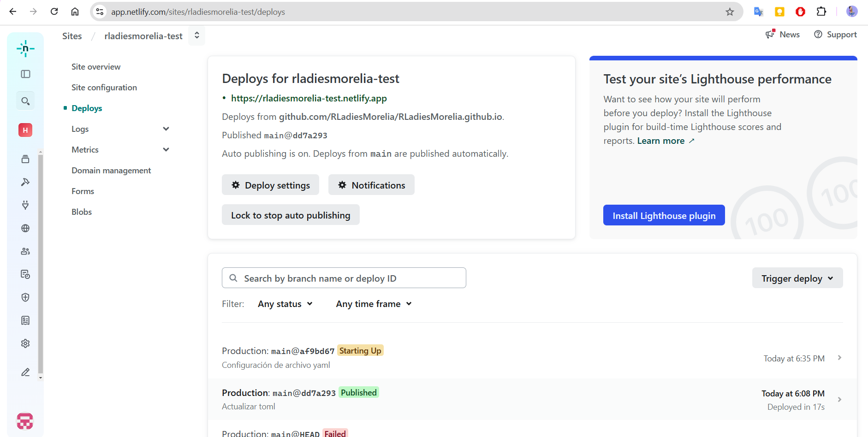Open the user avatar at sidebar bottom
This screenshot has height=437, width=868.
(x=25, y=421)
